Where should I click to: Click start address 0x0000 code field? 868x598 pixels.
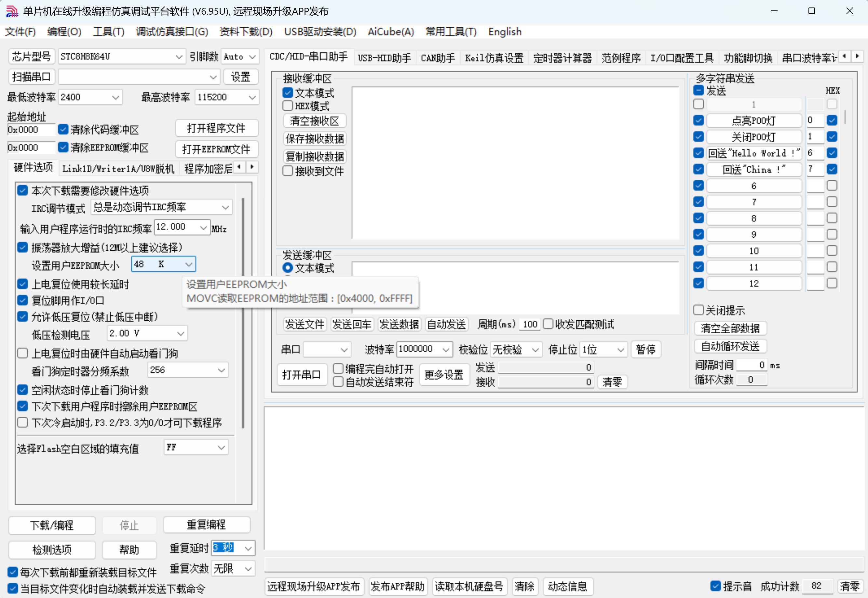pyautogui.click(x=31, y=130)
